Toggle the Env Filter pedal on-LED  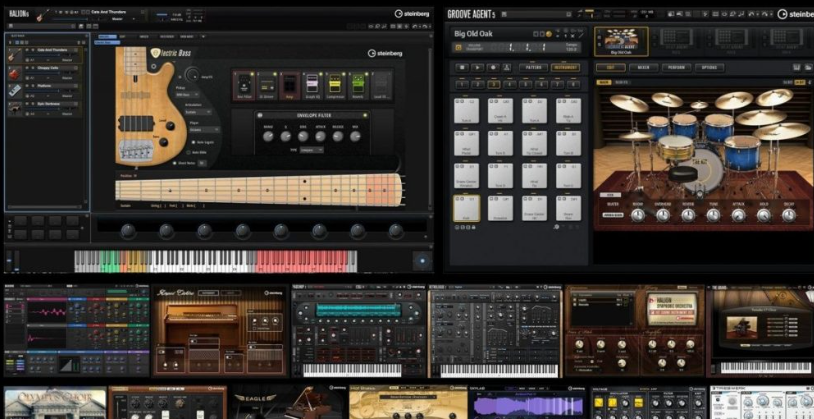(x=251, y=75)
